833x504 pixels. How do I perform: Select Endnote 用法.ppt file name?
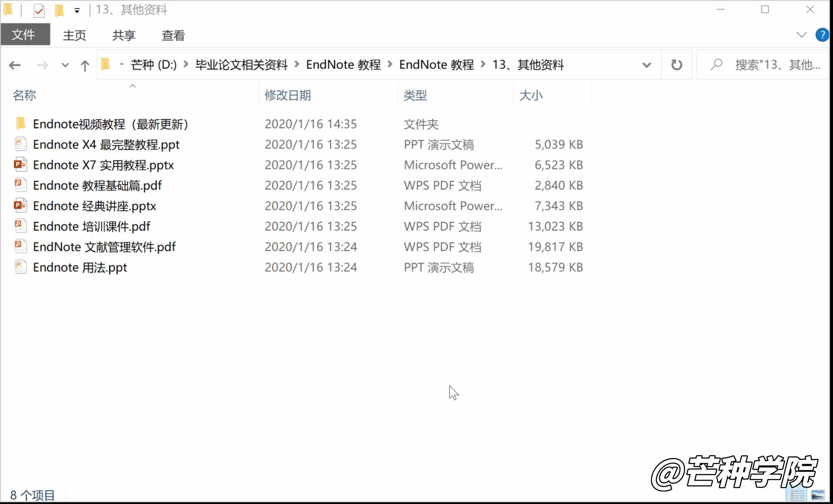[x=80, y=267]
